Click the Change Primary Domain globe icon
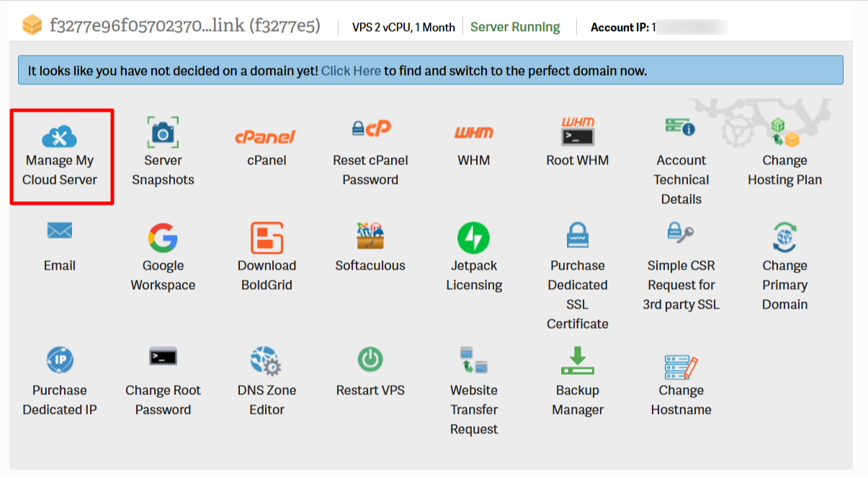The height and width of the screenshot is (478, 868). pos(784,237)
